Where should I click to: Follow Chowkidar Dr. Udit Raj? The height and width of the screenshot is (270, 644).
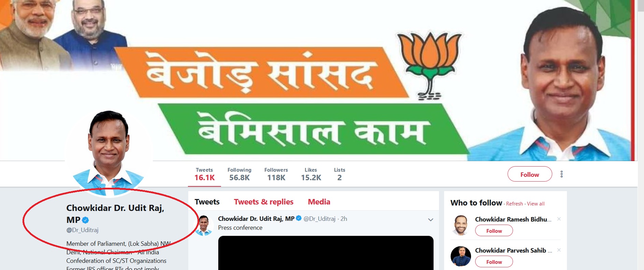tap(530, 174)
